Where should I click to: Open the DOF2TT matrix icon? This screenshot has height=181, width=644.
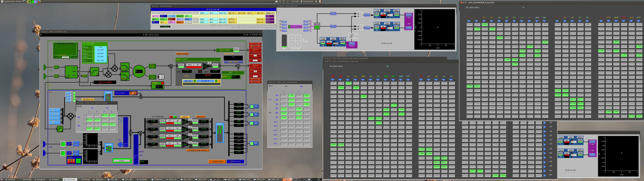tap(220, 133)
